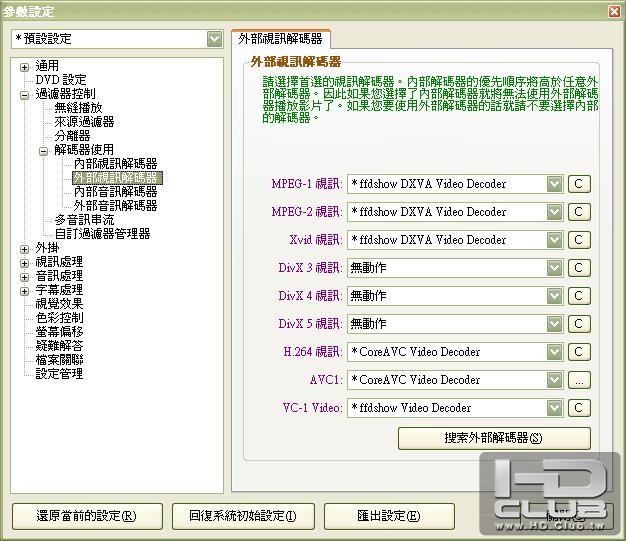The image size is (626, 541).
Task: Select 螢幕偏移 in the tree
Action: tap(59, 332)
